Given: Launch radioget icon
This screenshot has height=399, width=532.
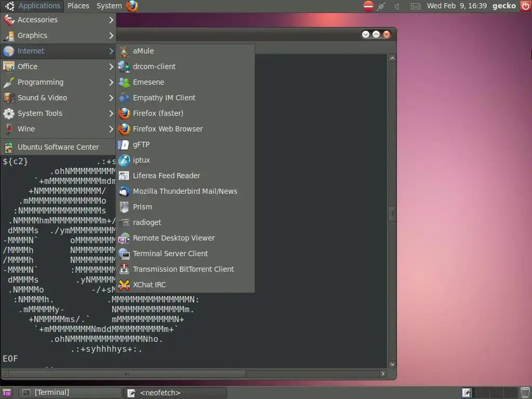Looking at the screenshot, I should [124, 222].
